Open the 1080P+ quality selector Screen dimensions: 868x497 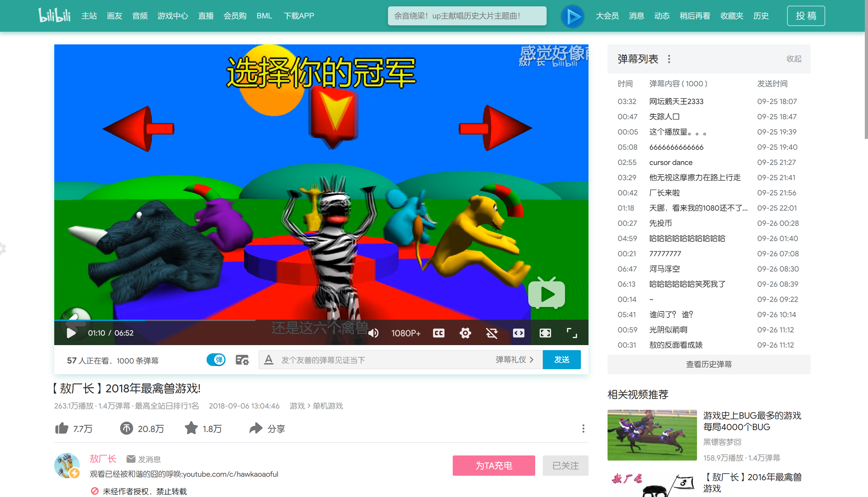click(x=405, y=333)
